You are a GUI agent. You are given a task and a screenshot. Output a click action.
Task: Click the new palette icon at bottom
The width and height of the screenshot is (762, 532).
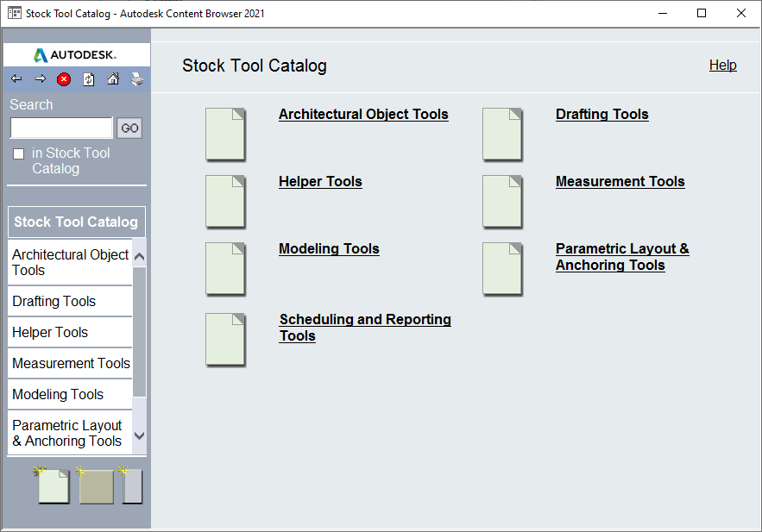(x=95, y=485)
